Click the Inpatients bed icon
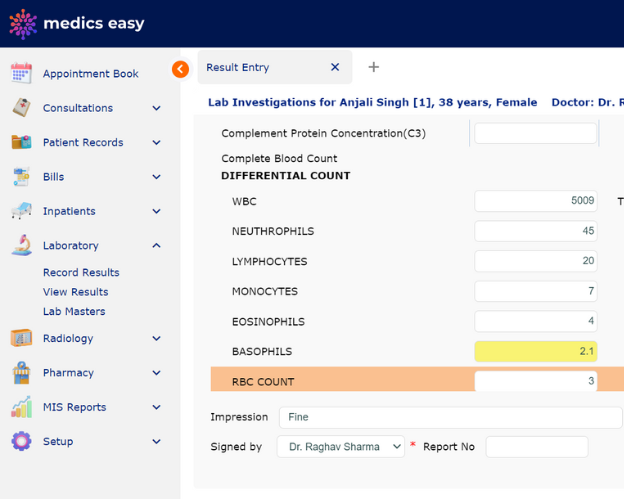This screenshot has height=499, width=624. coord(21,211)
